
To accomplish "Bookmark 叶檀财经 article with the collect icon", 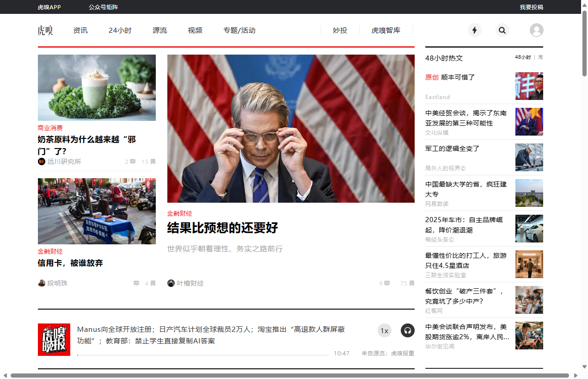I will [x=411, y=283].
